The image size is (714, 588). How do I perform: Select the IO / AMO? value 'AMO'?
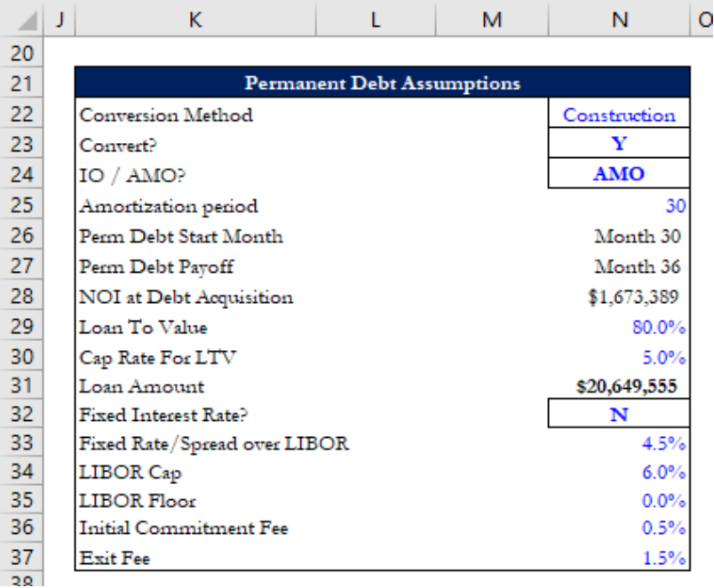pyautogui.click(x=619, y=173)
